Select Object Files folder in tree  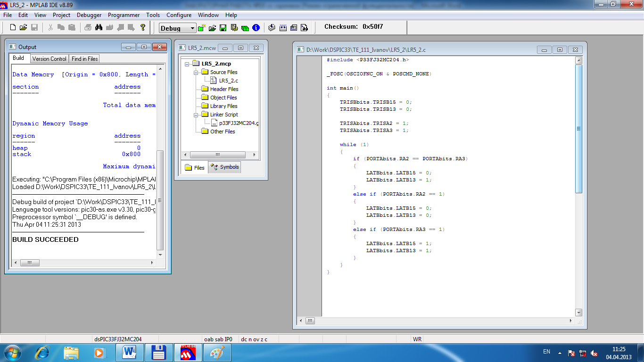223,98
